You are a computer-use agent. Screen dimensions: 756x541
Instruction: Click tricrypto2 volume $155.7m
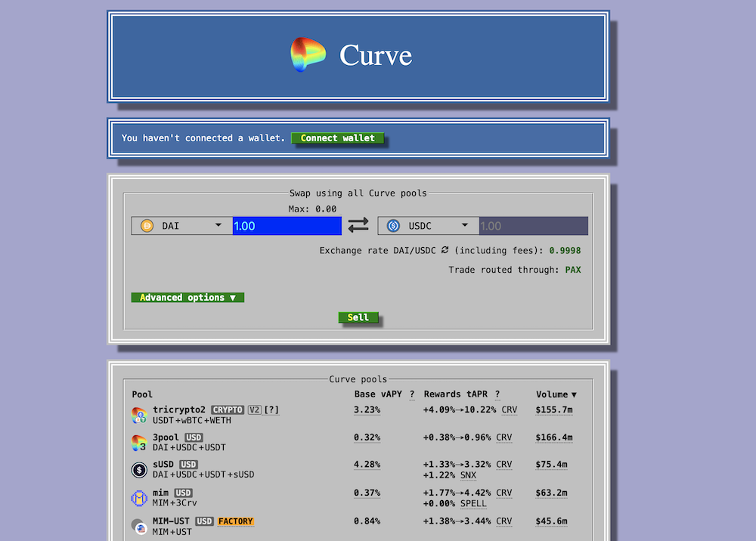coord(554,410)
